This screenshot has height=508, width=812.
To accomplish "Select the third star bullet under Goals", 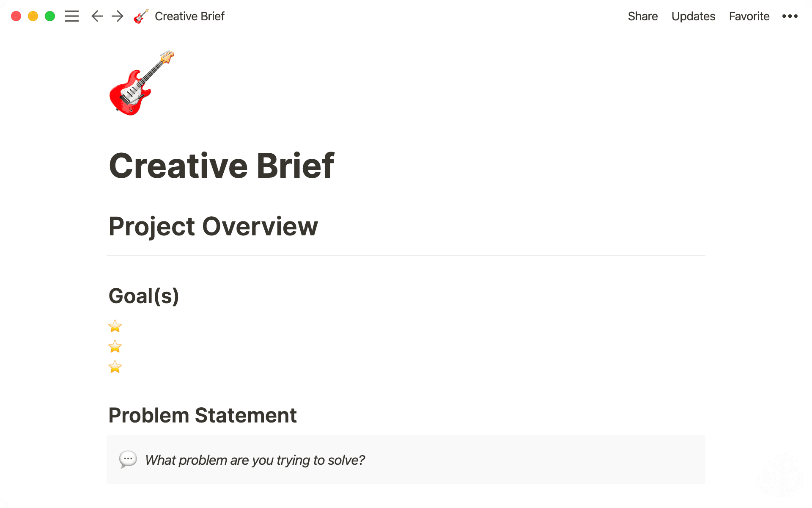I will 115,367.
